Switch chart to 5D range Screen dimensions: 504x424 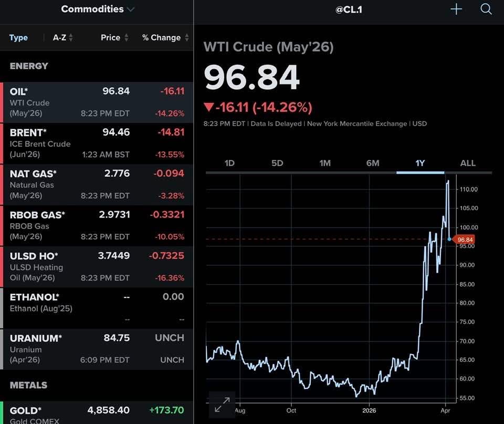click(x=277, y=163)
